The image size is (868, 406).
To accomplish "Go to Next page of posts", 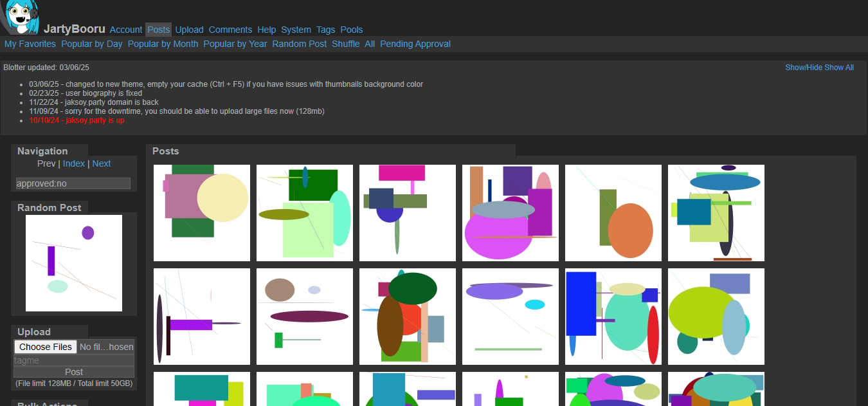I will point(102,163).
